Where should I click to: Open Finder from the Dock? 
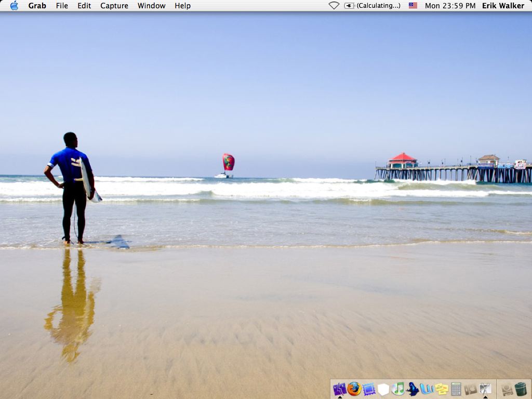340,389
